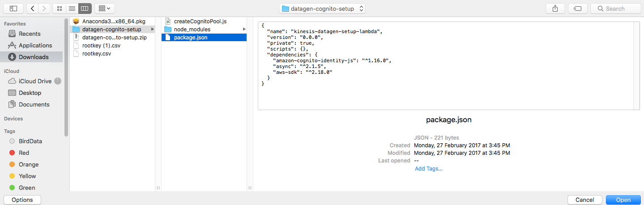Viewport: 644px width, 205px height.
Task: Click into the Search field
Action: (616, 9)
